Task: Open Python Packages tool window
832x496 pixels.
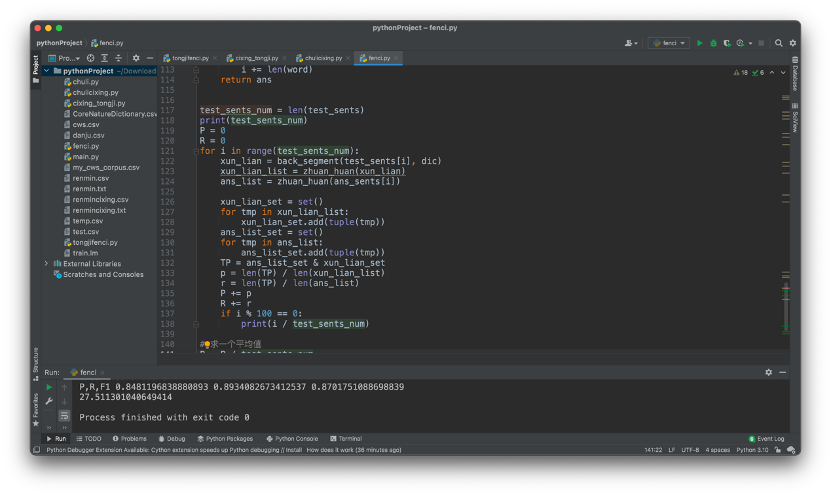Action: point(225,439)
